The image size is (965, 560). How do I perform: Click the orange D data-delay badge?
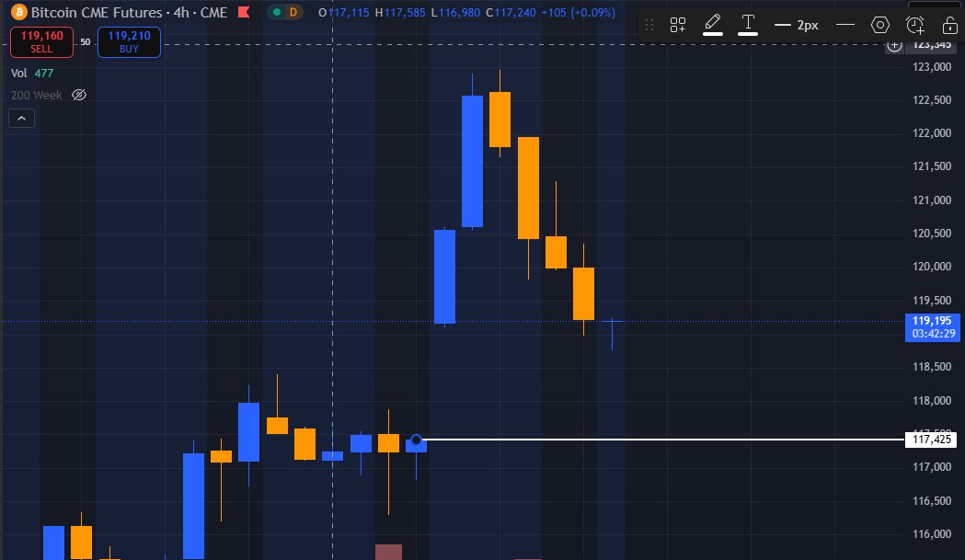coord(293,12)
